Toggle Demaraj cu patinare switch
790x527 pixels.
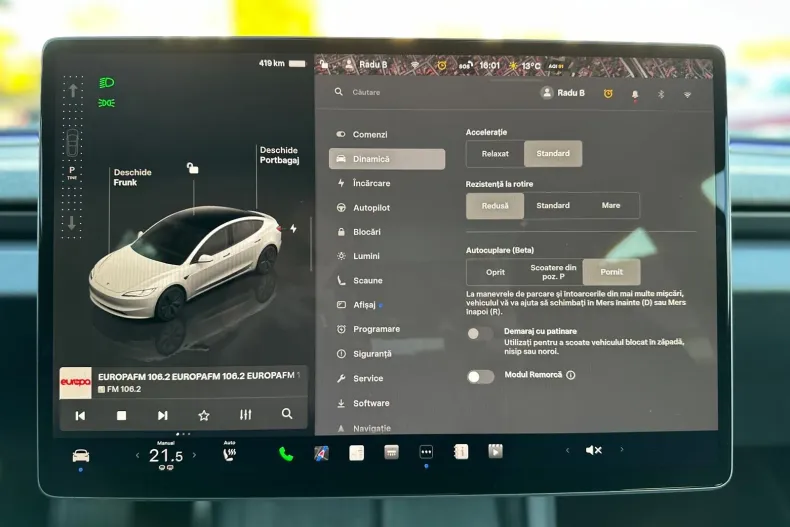coord(480,334)
